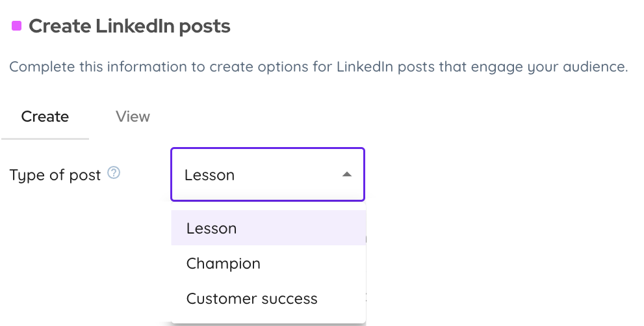
Task: Switch to the View tab
Action: pyautogui.click(x=133, y=116)
